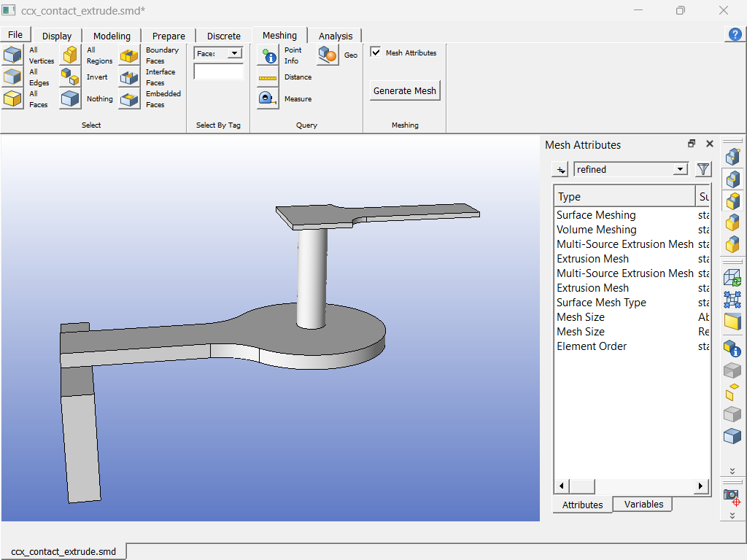Select the Element Order attribute row

pos(632,346)
